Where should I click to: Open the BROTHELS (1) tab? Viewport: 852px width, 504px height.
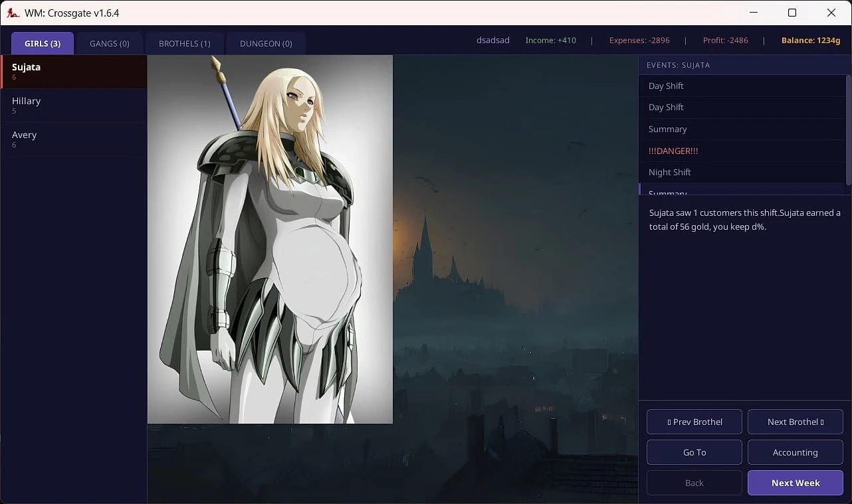click(185, 42)
